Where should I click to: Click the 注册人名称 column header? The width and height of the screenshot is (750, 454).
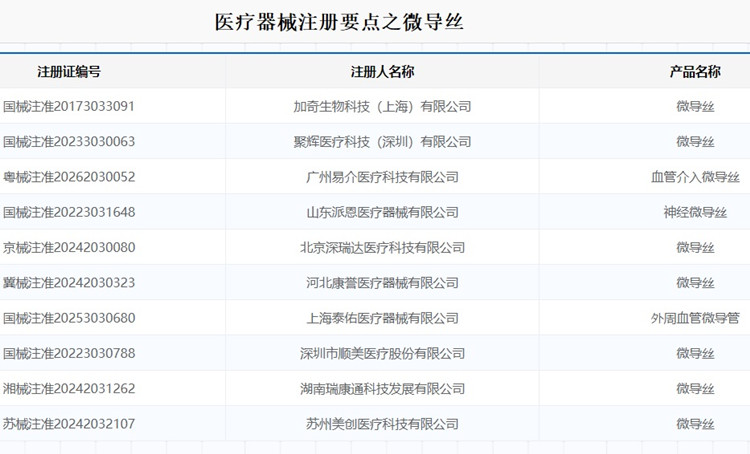click(x=382, y=72)
